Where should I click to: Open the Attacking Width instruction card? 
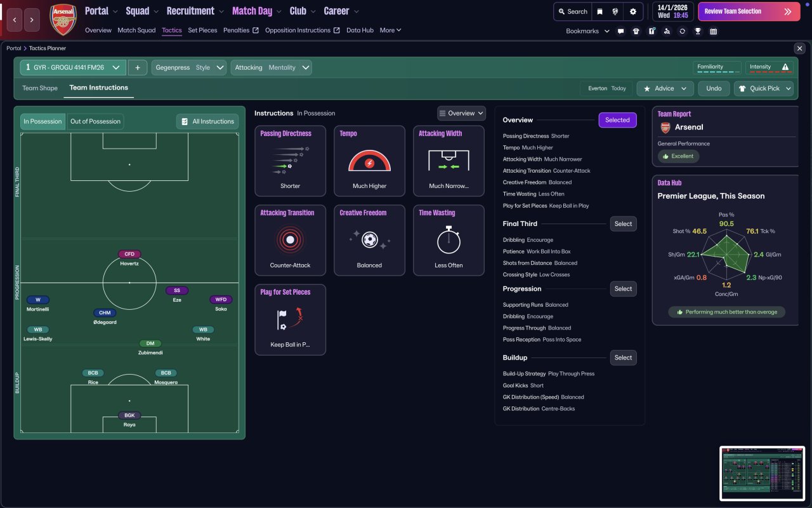[449, 161]
